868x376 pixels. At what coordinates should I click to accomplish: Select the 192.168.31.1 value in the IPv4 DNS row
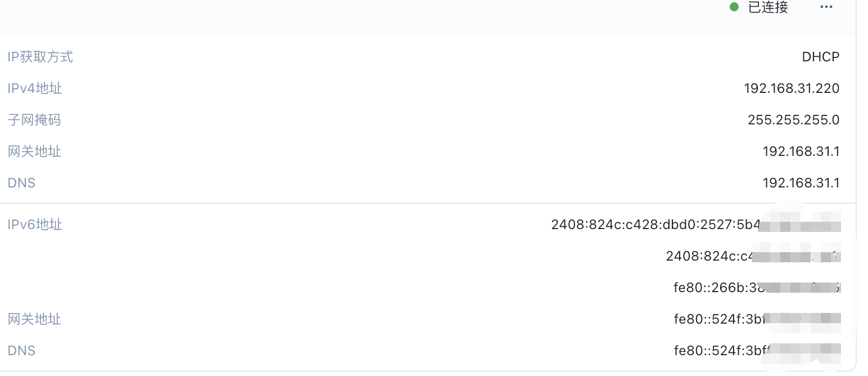(801, 183)
